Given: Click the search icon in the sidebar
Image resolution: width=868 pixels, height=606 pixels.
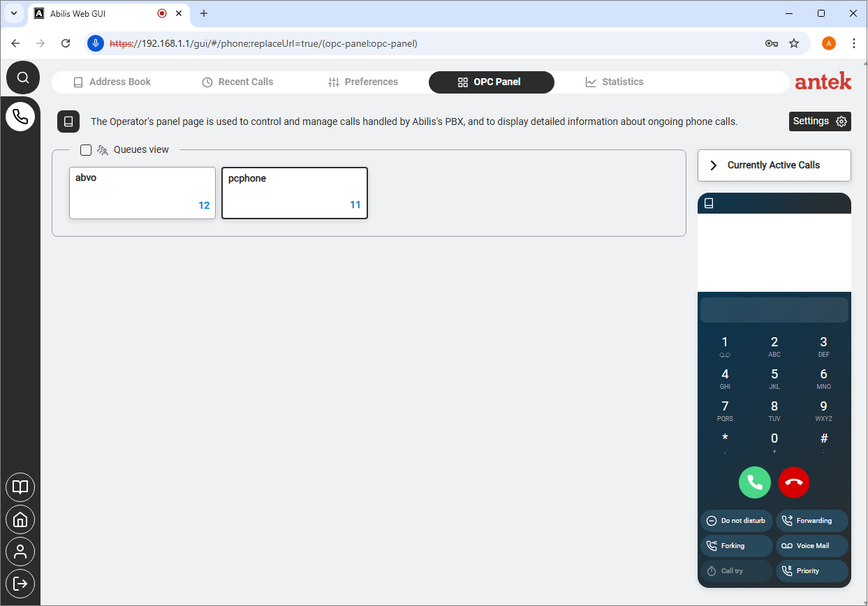Looking at the screenshot, I should coord(22,77).
